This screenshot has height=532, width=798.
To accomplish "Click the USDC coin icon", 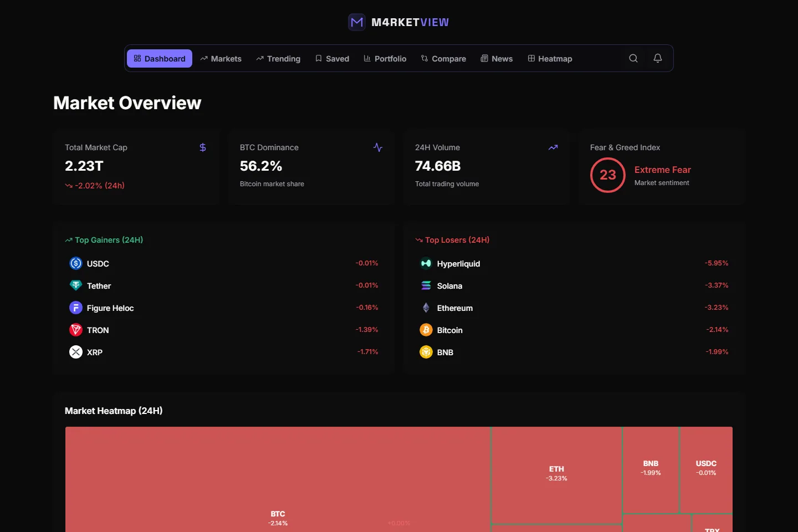I will click(x=76, y=263).
